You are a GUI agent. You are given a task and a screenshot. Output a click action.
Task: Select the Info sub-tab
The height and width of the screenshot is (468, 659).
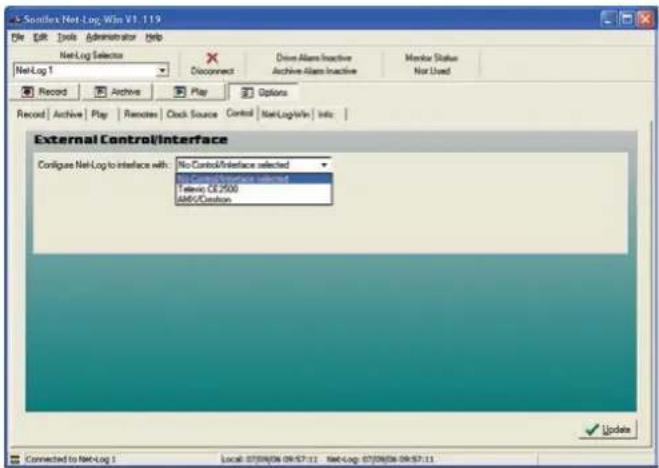pos(326,114)
